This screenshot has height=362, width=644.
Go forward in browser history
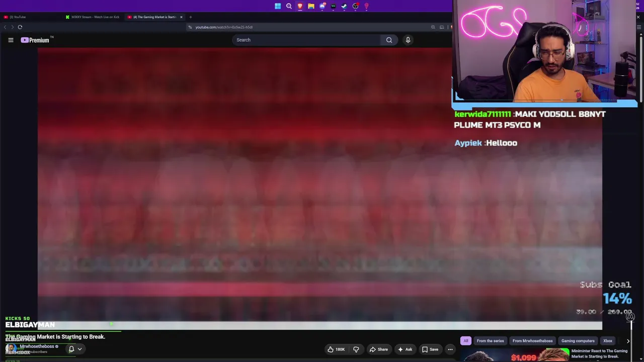12,27
